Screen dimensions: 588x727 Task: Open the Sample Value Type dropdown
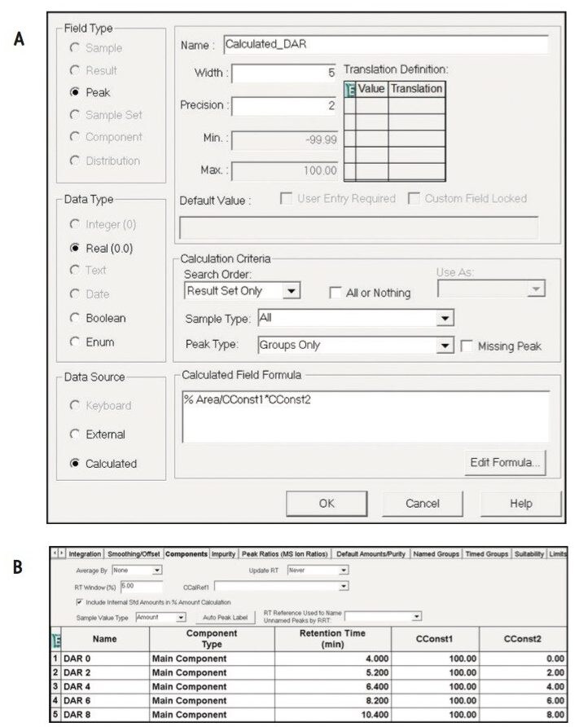click(x=181, y=617)
